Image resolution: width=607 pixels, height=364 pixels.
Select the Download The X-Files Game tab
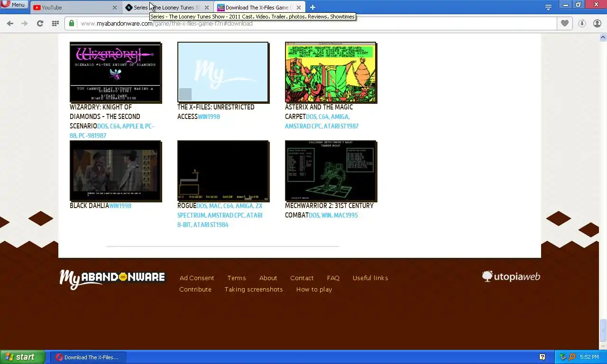[258, 8]
